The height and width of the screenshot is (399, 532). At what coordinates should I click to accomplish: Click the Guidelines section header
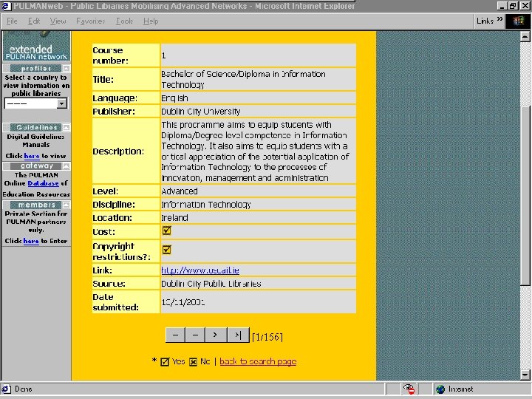point(35,128)
